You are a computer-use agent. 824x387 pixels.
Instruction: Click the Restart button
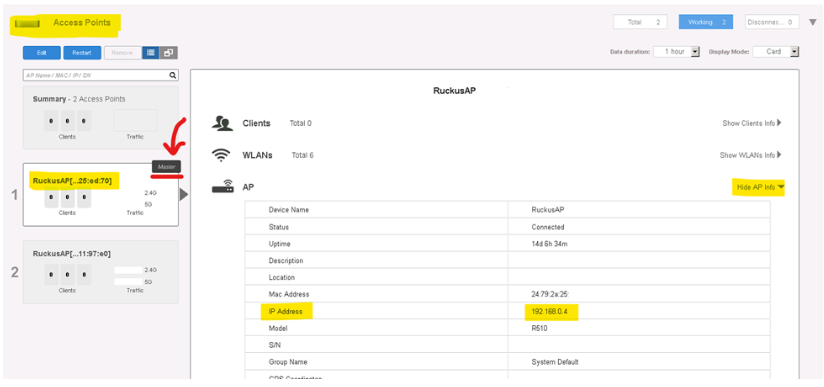tap(82, 53)
